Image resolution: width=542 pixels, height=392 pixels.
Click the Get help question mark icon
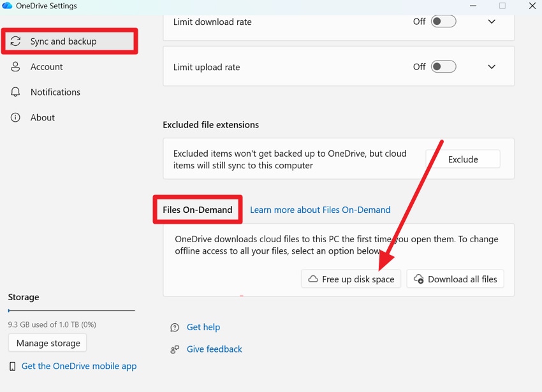(174, 327)
